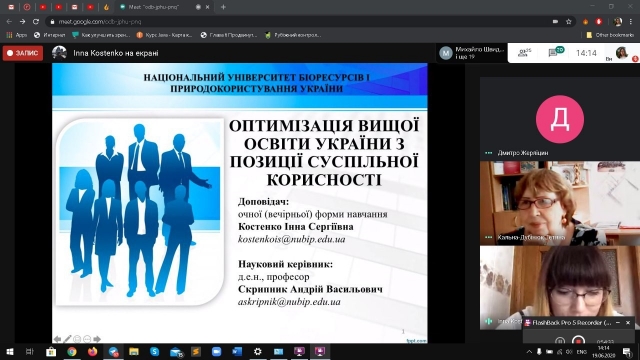Click your own profile avatar in Meet bar

622,53
